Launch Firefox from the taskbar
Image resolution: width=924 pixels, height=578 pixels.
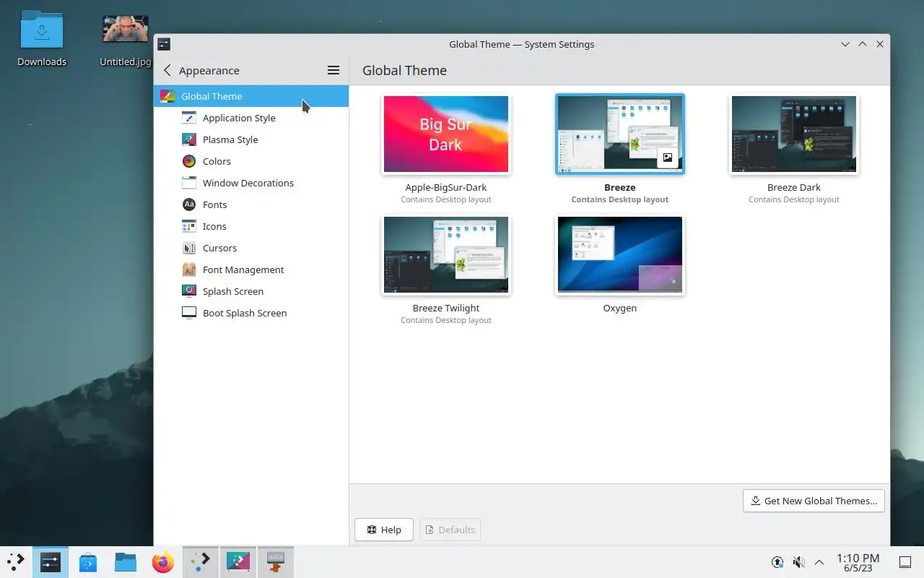pos(163,561)
